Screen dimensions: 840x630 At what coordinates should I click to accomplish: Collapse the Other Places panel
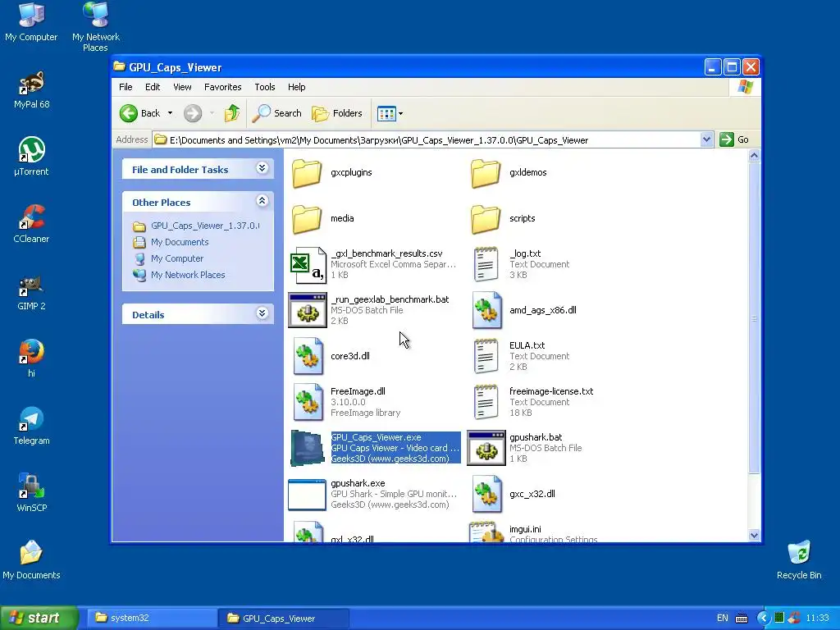[x=262, y=202]
